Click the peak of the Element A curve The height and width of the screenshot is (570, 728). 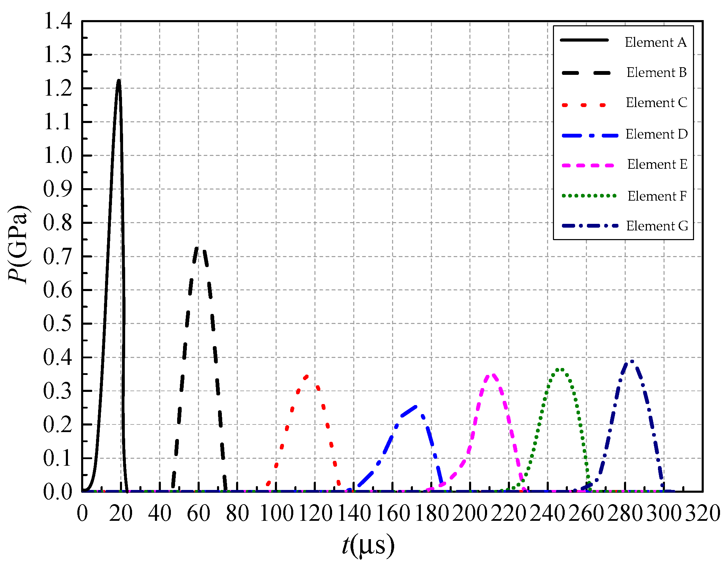click(119, 81)
